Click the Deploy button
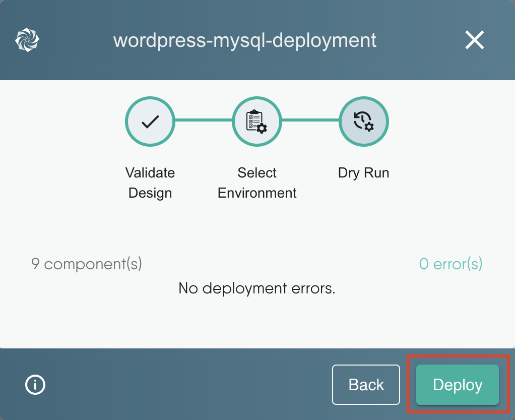 [457, 384]
